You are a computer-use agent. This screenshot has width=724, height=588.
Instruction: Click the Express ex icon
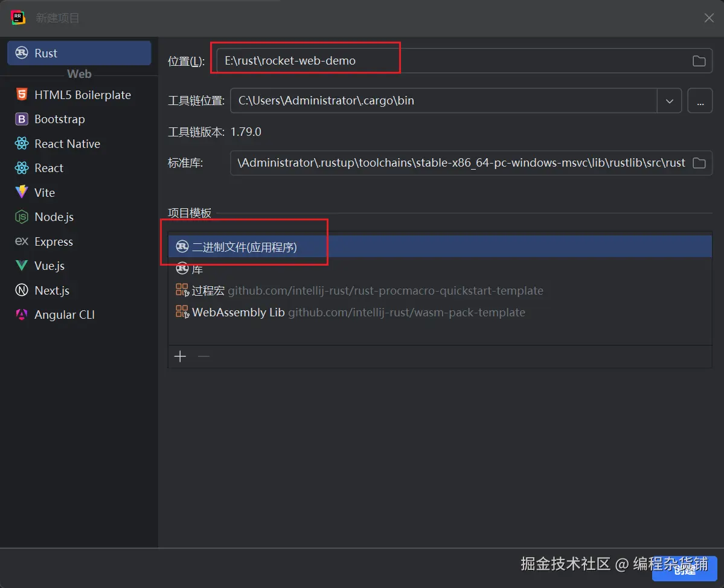(x=22, y=241)
